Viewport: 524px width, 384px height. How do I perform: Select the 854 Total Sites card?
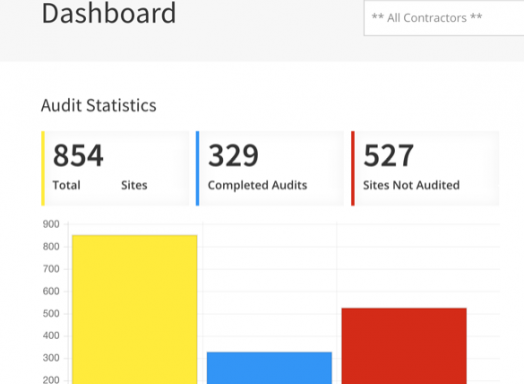(x=115, y=168)
